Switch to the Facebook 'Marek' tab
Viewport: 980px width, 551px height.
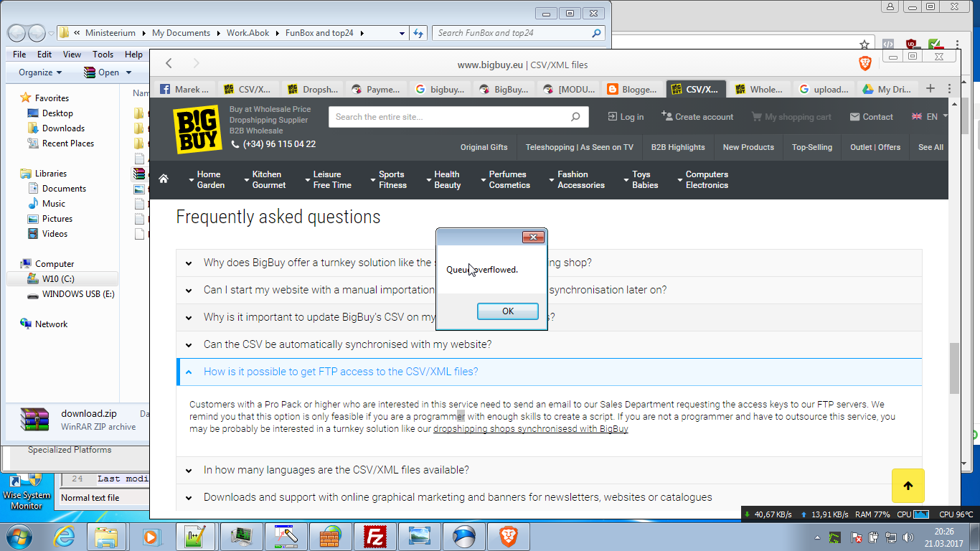point(186,89)
